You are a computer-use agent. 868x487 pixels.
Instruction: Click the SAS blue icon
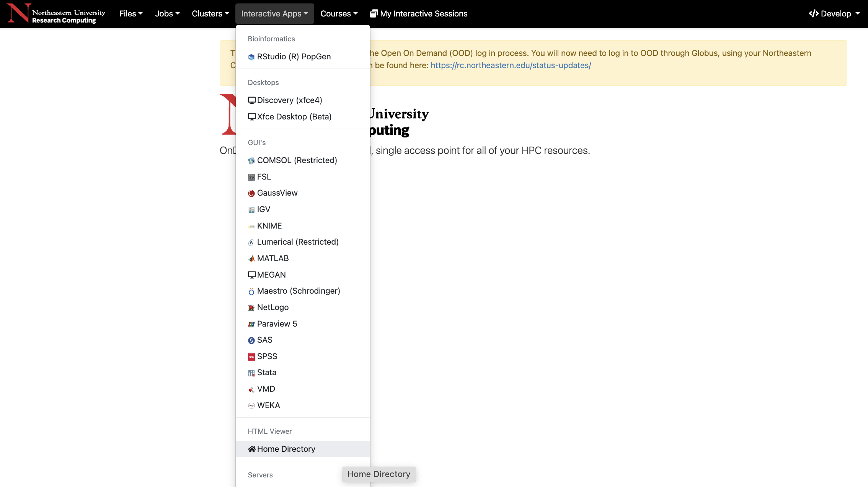point(251,340)
